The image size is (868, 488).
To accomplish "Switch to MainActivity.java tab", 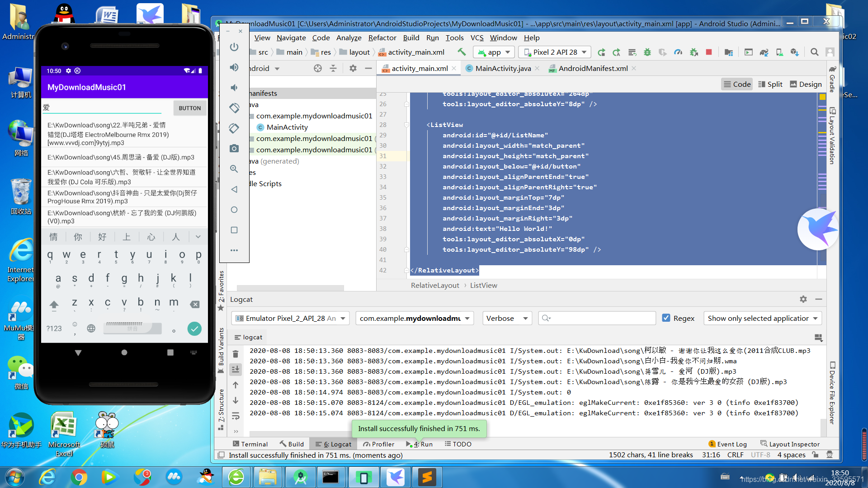I will click(x=503, y=68).
